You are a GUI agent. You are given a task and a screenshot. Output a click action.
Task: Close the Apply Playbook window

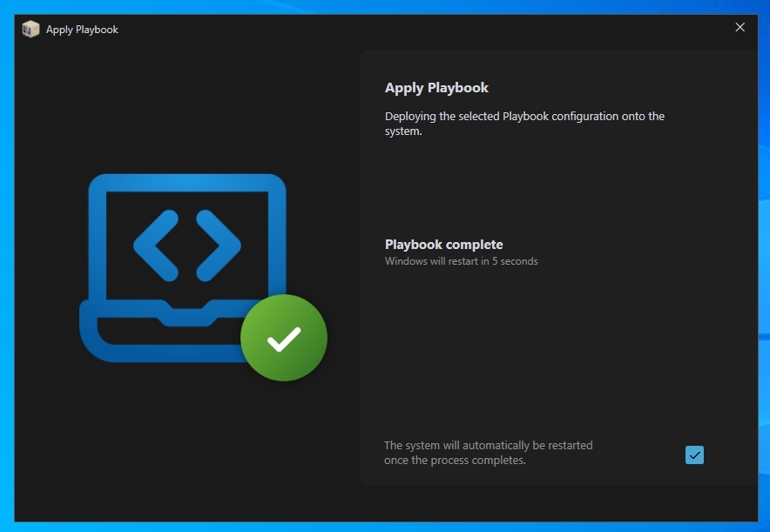tap(740, 28)
